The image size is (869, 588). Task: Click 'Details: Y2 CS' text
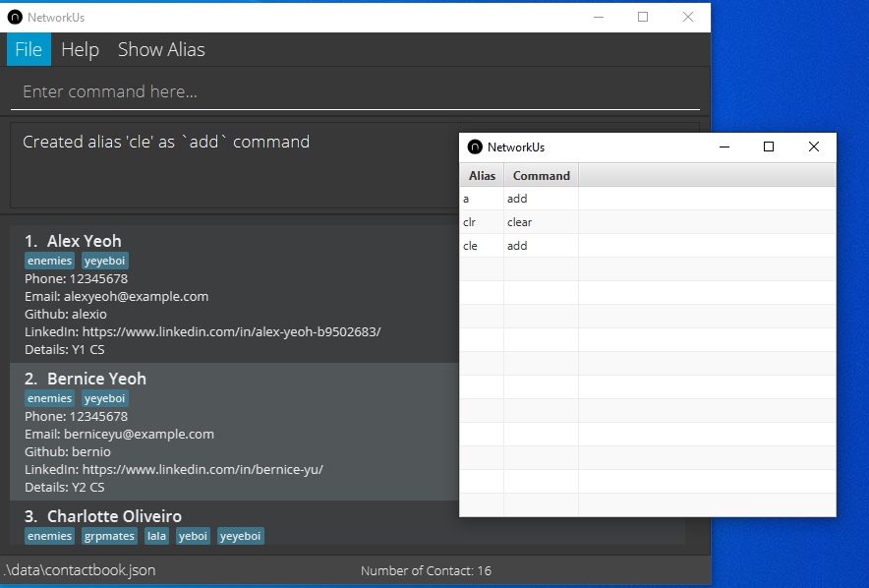[65, 487]
